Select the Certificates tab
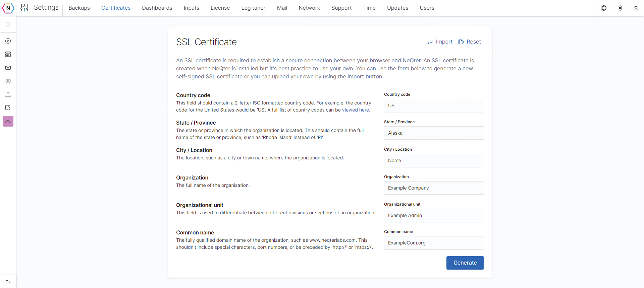644x288 pixels. tap(116, 8)
